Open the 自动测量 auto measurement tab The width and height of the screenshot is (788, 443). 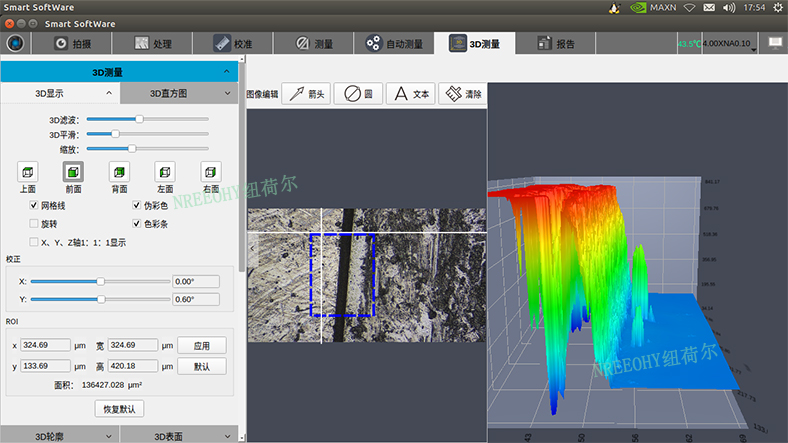coord(394,44)
